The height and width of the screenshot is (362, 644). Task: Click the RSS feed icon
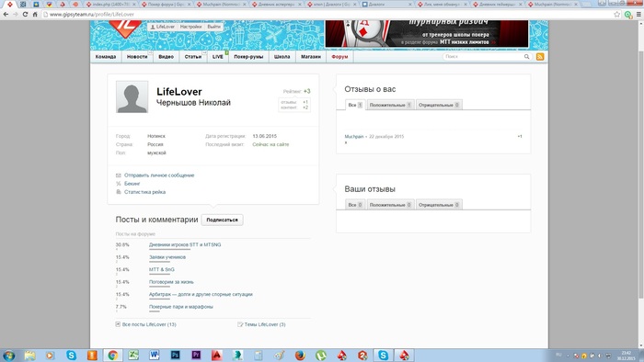[540, 57]
